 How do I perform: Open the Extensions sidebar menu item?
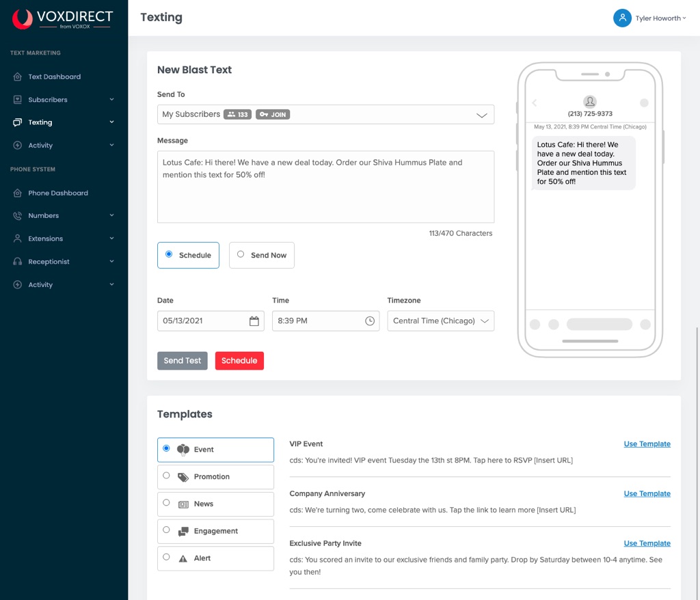[x=46, y=239]
